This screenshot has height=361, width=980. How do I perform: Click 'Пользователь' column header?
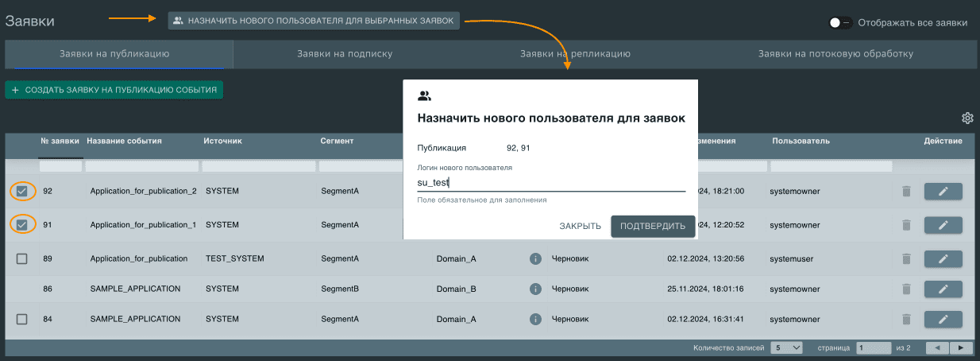pos(801,141)
